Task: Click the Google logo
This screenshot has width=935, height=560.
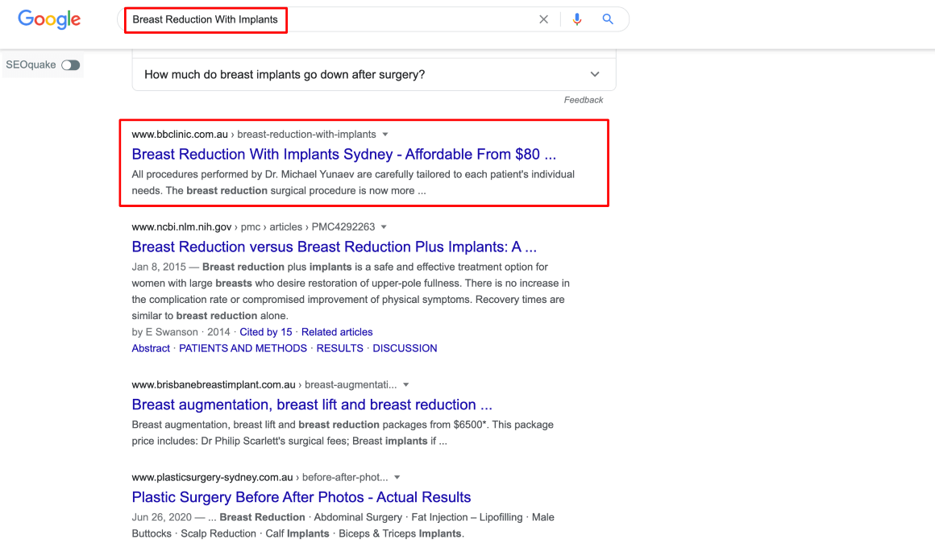Action: pos(49,19)
